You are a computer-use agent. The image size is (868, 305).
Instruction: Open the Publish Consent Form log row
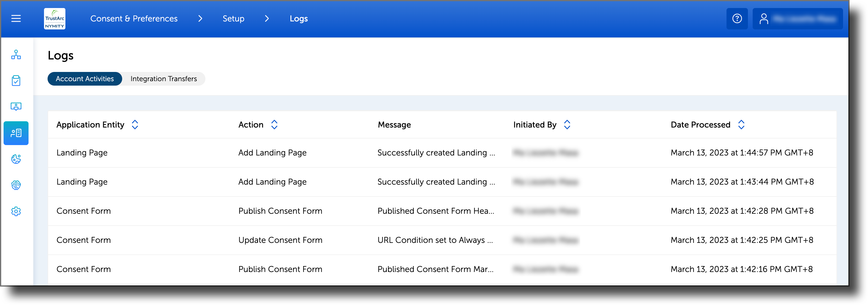280,211
